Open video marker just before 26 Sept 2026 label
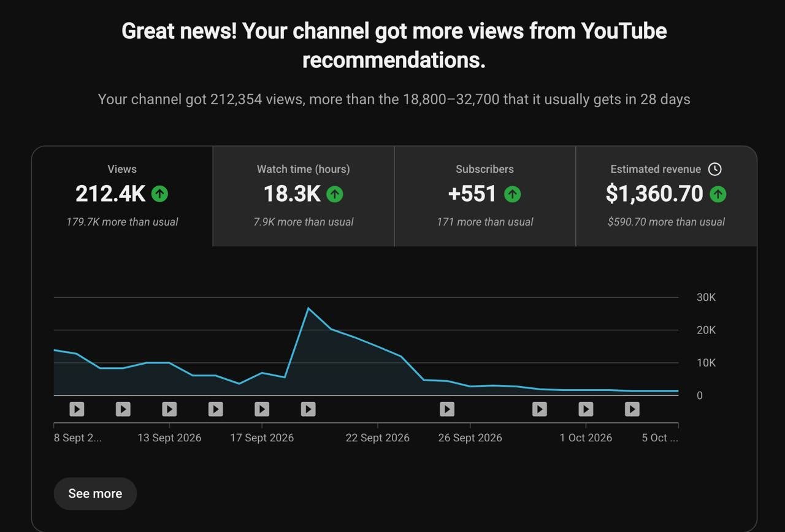Screen dimensions: 785x532 pos(447,409)
